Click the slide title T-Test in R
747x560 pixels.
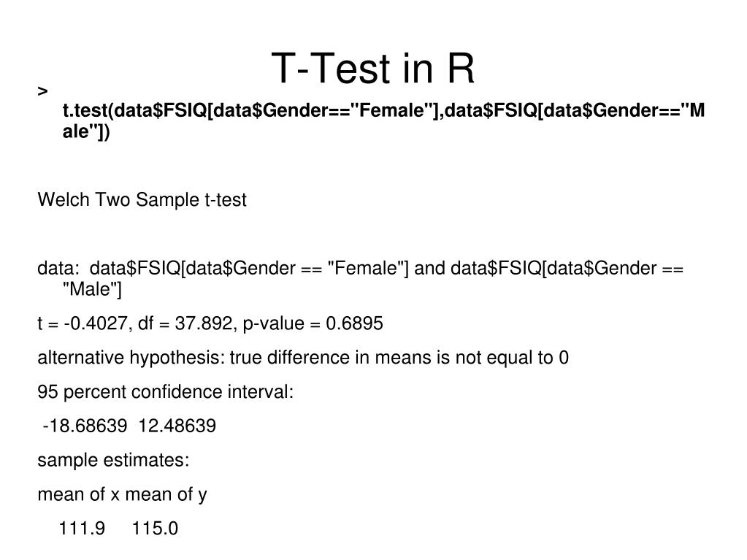click(372, 68)
